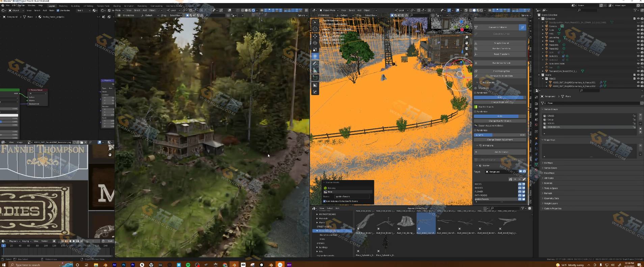Add a new vertex group with plus
644x267 pixels.
click(x=640, y=115)
